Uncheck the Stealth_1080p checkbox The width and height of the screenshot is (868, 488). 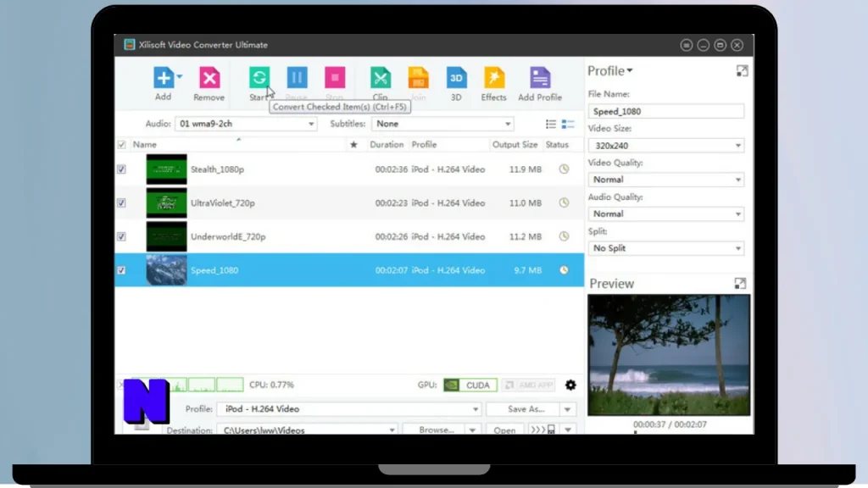(121, 169)
